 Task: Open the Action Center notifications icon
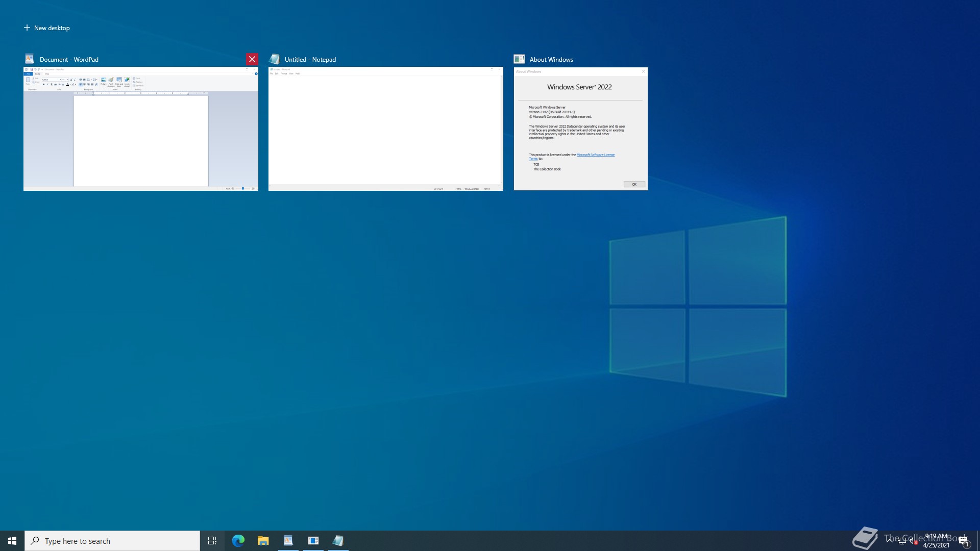(964, 541)
